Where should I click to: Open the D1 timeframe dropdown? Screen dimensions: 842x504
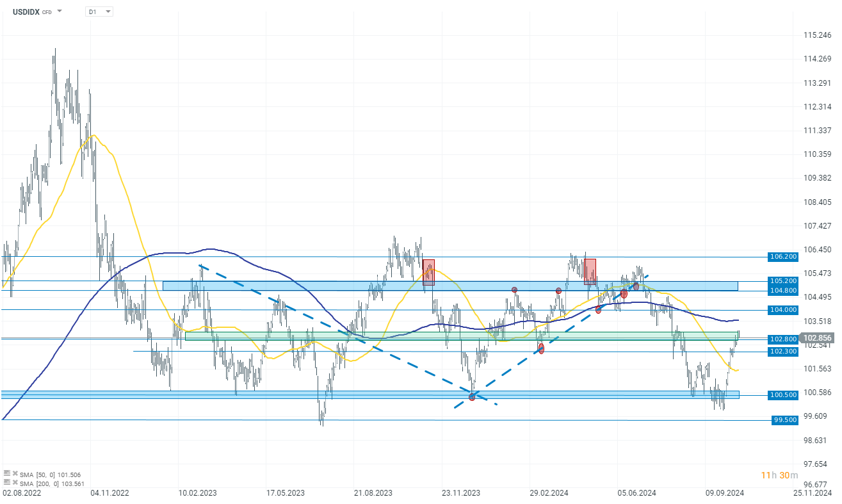pos(99,12)
